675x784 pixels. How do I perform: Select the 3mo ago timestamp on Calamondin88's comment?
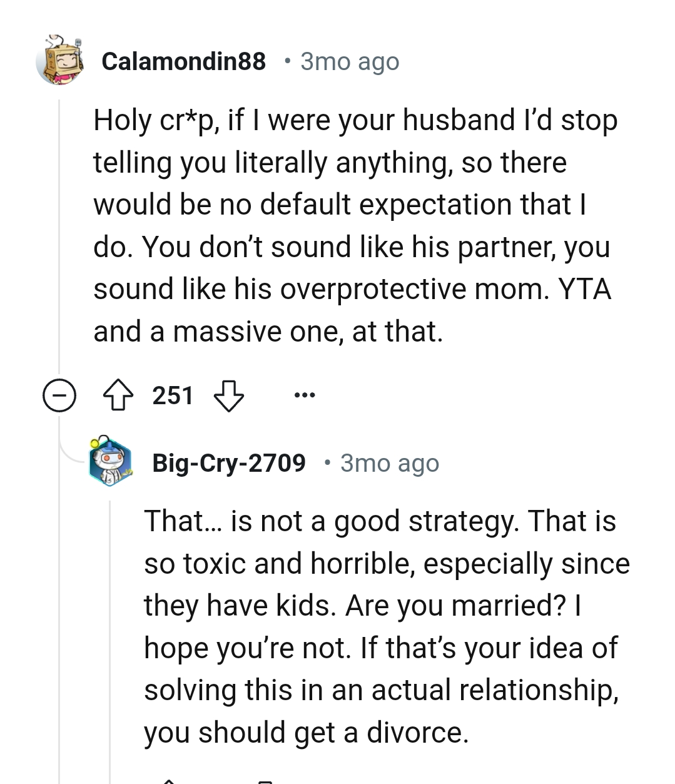pos(348,61)
